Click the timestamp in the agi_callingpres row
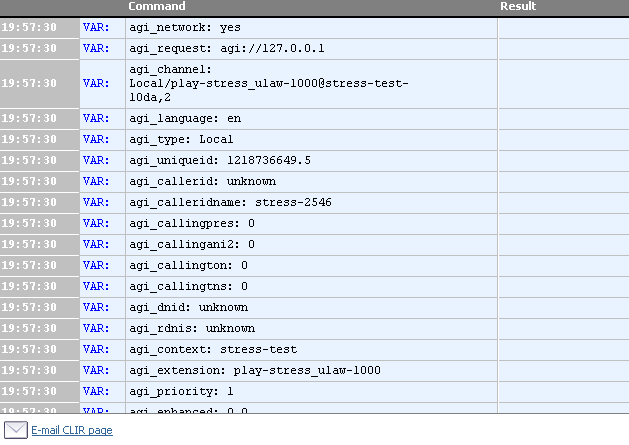629x445 pixels. point(40,223)
